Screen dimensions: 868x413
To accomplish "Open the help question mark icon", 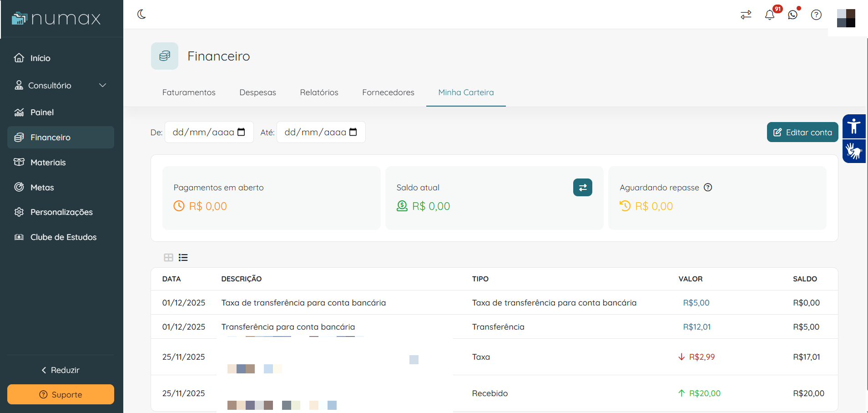I will point(817,15).
